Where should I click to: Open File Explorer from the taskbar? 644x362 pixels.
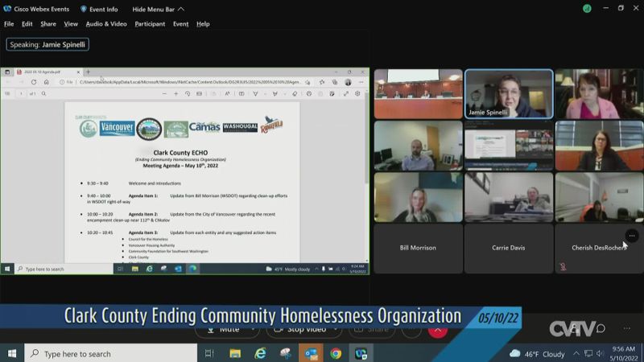click(235, 353)
